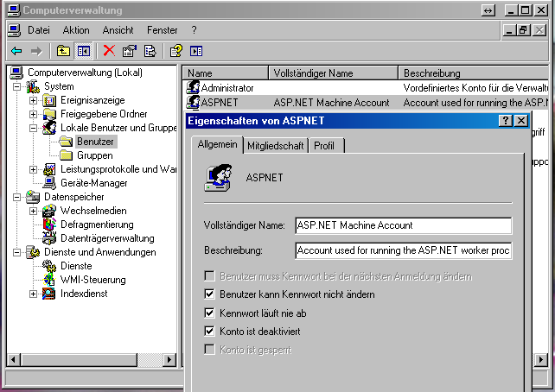Select the Gruppen folder icon
Viewport: 555px width, 392px height.
[x=66, y=155]
